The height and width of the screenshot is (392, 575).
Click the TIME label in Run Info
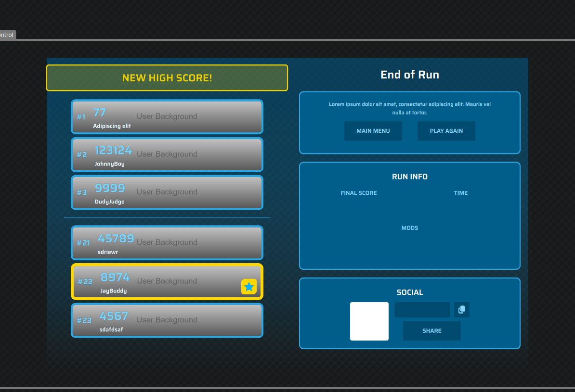(x=460, y=193)
